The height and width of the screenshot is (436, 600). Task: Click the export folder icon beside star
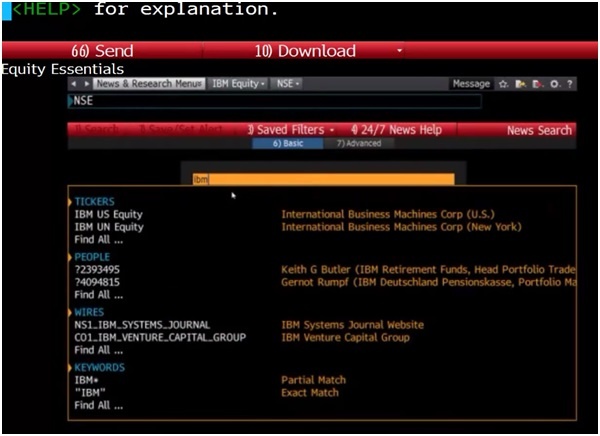(520, 84)
